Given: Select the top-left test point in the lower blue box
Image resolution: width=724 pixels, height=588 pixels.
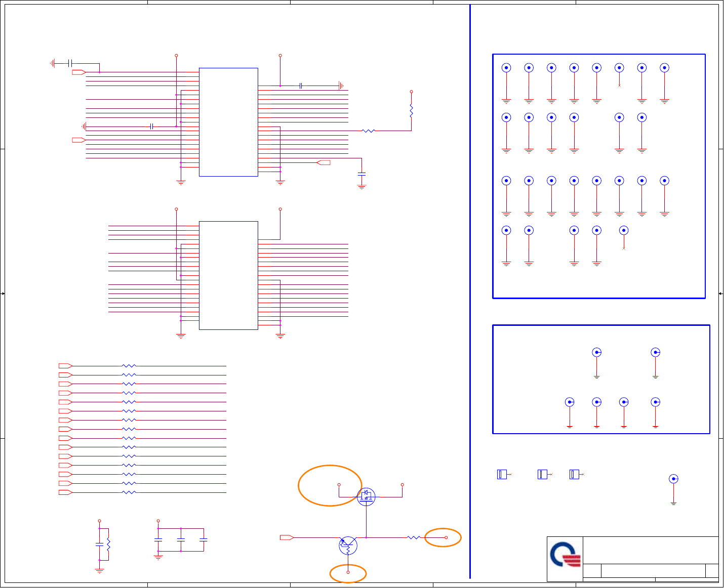Looking at the screenshot, I should click(597, 352).
